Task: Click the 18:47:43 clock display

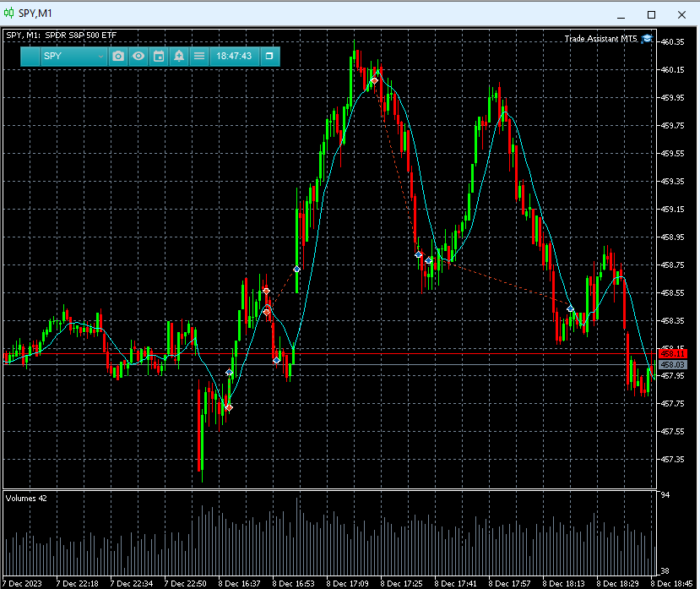Action: 235,57
